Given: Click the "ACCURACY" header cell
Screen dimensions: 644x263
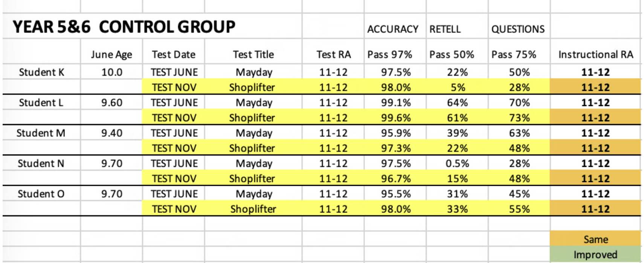Looking at the screenshot, I should (x=393, y=29).
